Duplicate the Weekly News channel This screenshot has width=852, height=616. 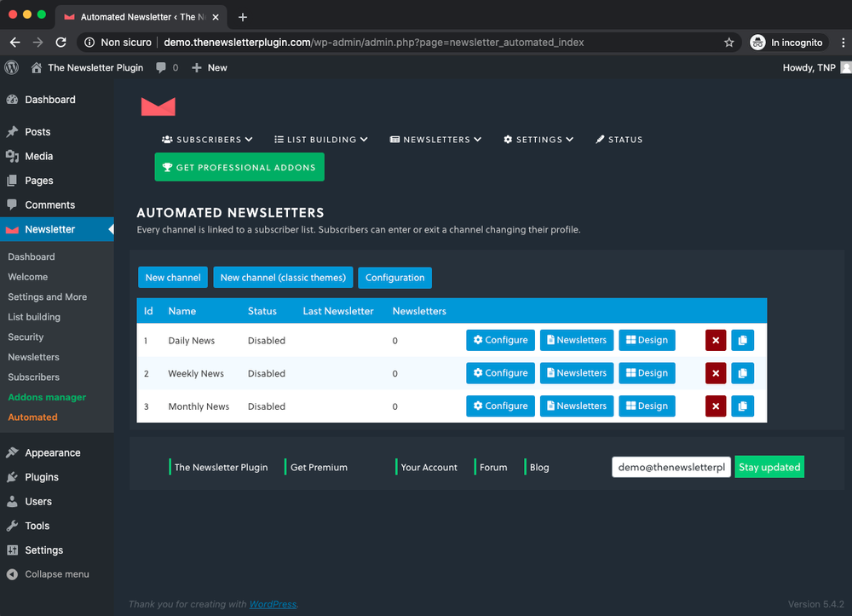click(x=742, y=373)
